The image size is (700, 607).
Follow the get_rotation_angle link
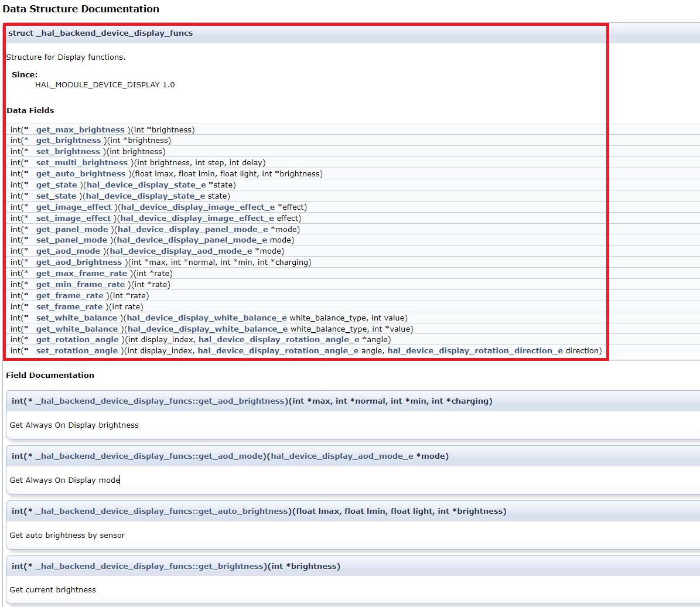click(x=77, y=339)
